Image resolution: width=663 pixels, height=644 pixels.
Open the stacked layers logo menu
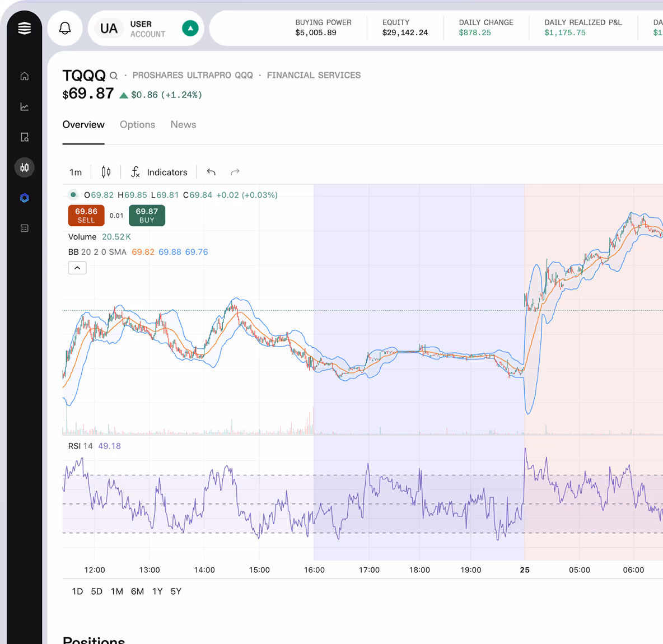[24, 28]
